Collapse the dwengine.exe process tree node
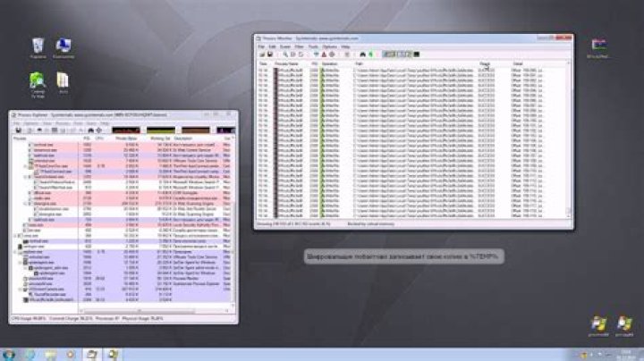The height and width of the screenshot is (361, 644). [x=26, y=203]
